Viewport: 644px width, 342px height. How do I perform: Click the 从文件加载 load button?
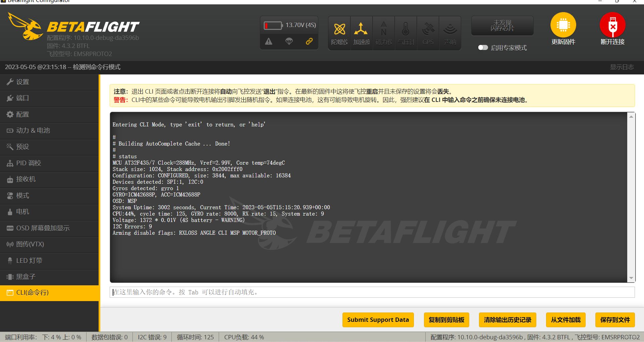click(x=566, y=320)
